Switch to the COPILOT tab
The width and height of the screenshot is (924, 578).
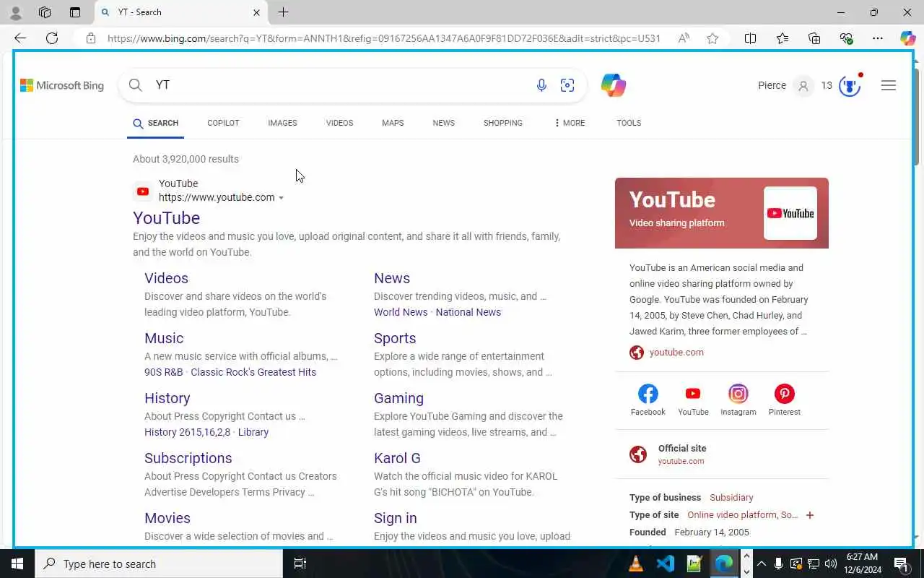(223, 123)
